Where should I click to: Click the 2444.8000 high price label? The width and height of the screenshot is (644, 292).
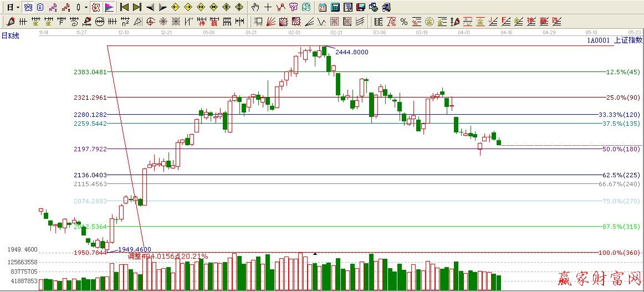coord(351,52)
